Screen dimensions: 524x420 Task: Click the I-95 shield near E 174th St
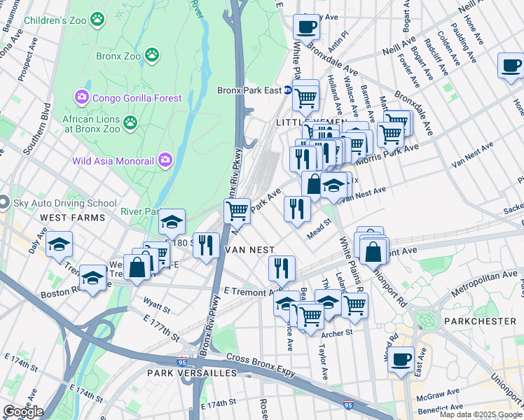point(348,405)
